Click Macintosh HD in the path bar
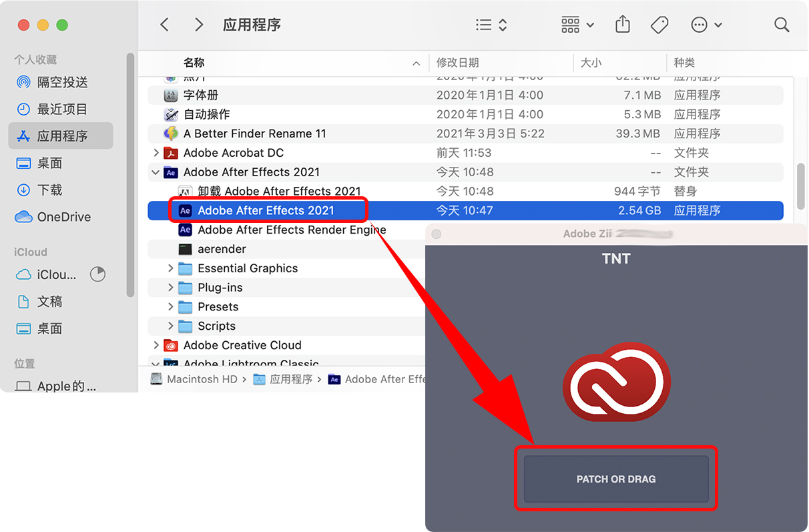The image size is (809, 532). (194, 379)
